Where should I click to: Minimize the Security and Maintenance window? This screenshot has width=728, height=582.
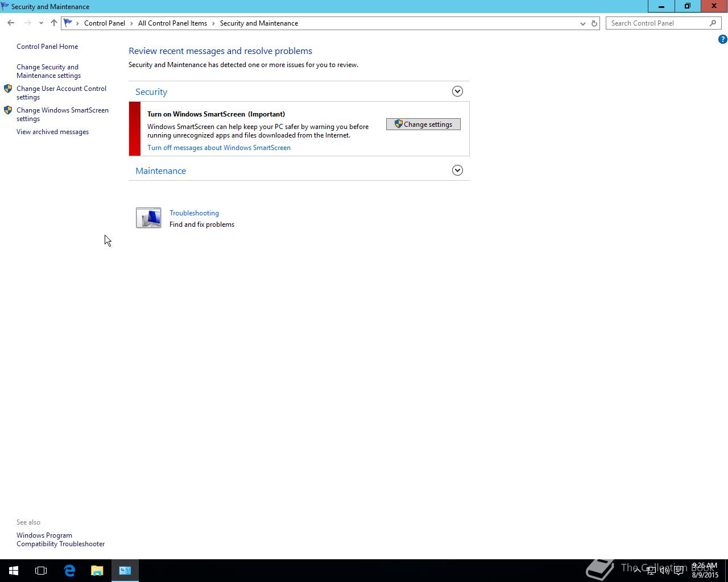click(661, 6)
